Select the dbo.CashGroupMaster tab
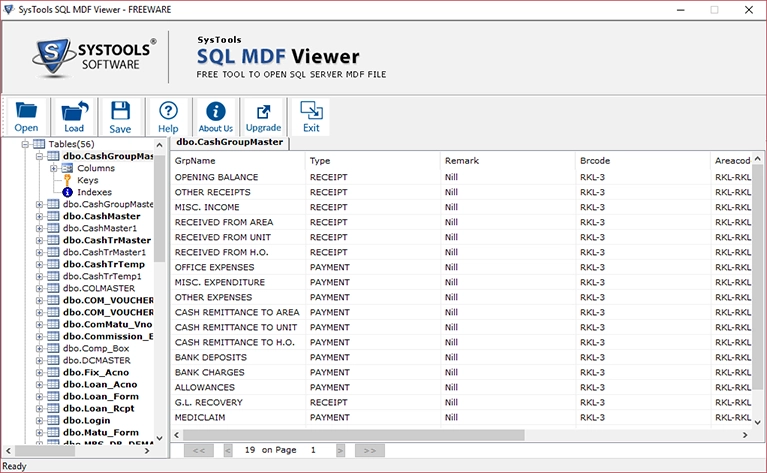 (x=229, y=142)
